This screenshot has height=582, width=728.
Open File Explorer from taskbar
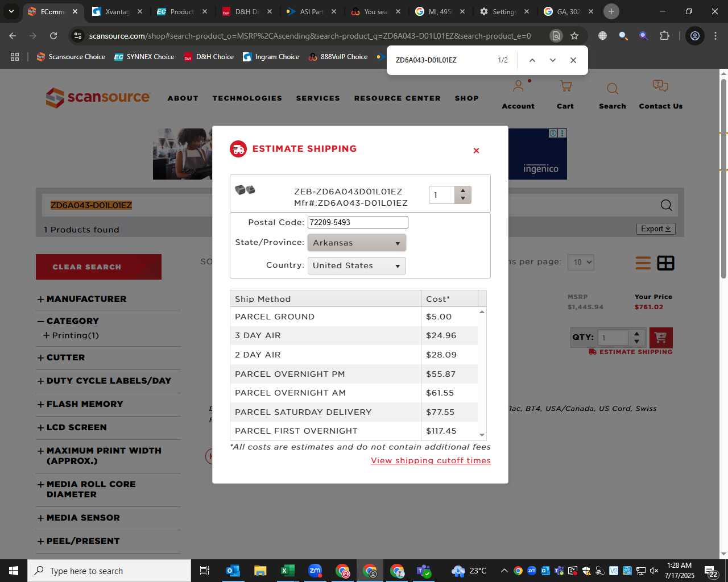pos(260,571)
